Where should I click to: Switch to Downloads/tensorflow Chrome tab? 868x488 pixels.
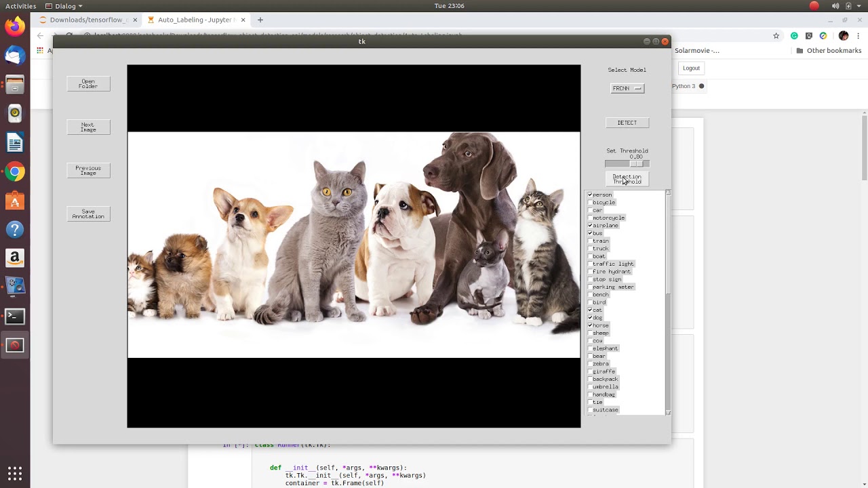tap(88, 20)
